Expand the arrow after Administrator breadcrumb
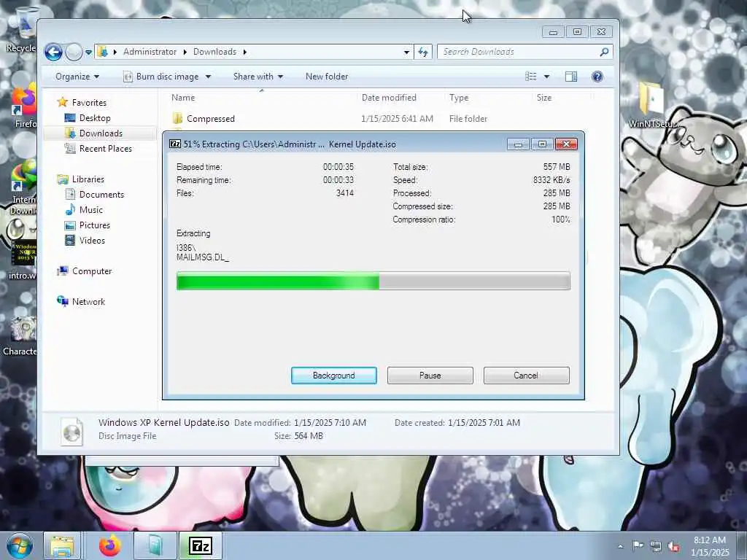Image resolution: width=747 pixels, height=560 pixels. [185, 52]
